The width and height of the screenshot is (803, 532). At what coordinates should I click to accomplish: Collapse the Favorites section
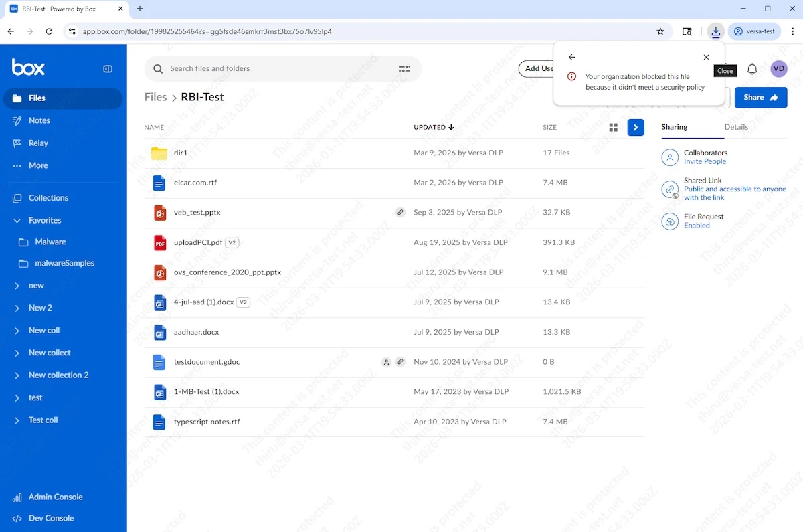tap(17, 220)
